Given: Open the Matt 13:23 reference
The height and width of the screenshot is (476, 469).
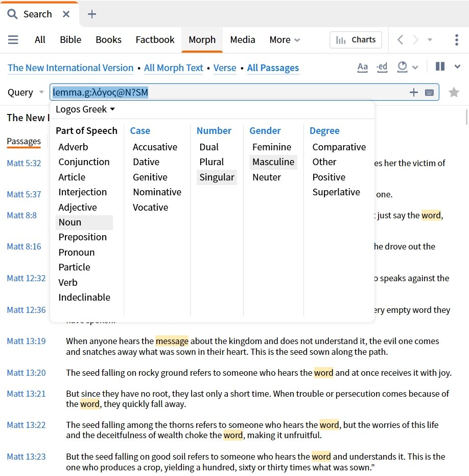Looking at the screenshot, I should pos(27,457).
